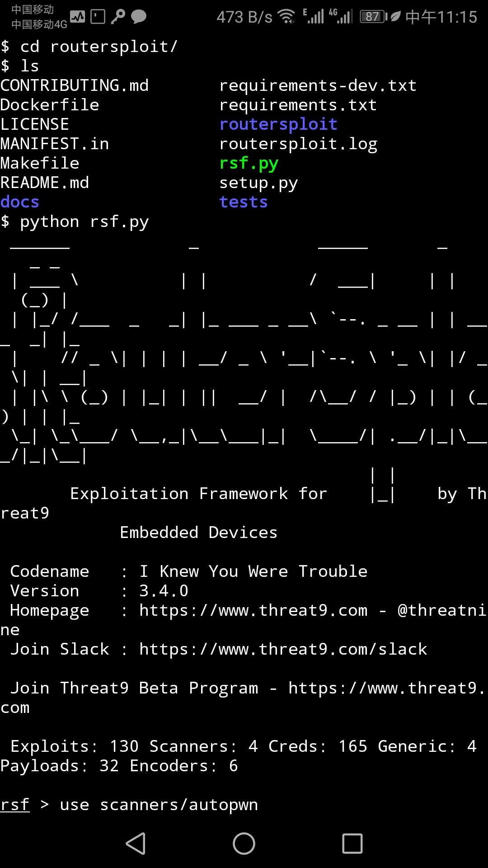
Task: Tap the 'Join Slack' label
Action: coord(59,649)
